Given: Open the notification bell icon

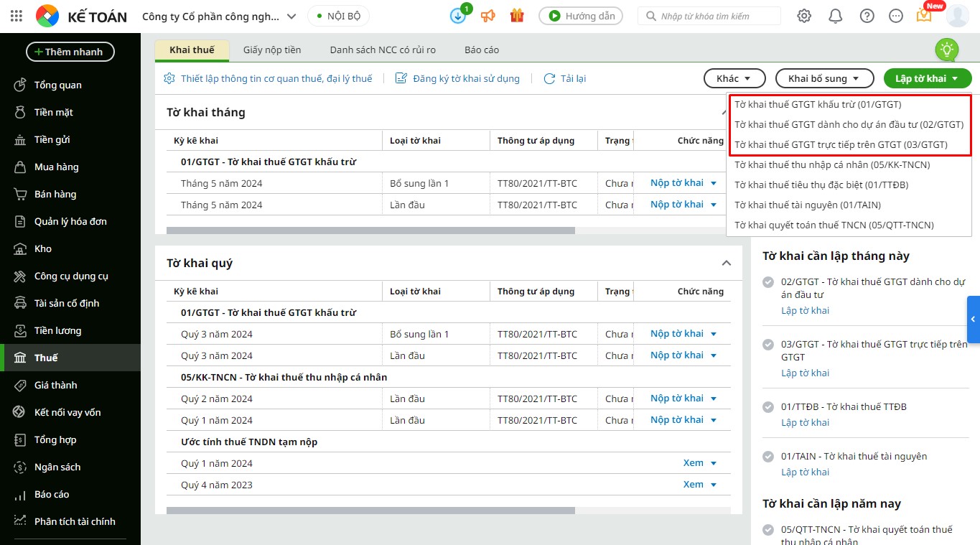Looking at the screenshot, I should click(x=835, y=16).
